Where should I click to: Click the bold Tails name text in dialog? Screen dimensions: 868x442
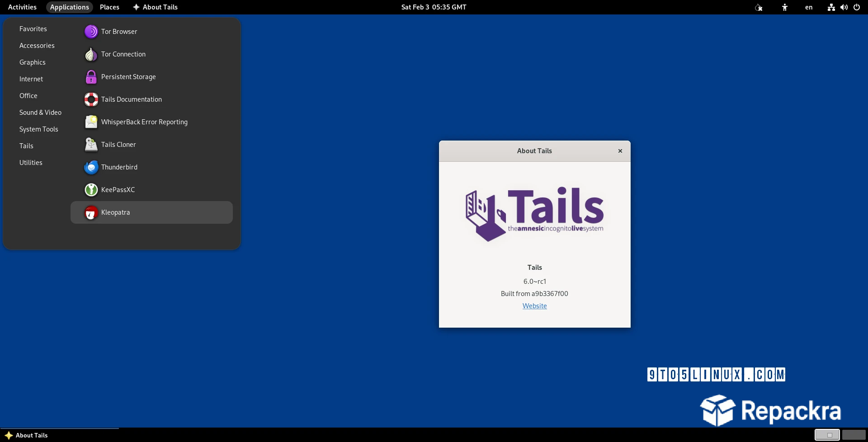click(534, 268)
